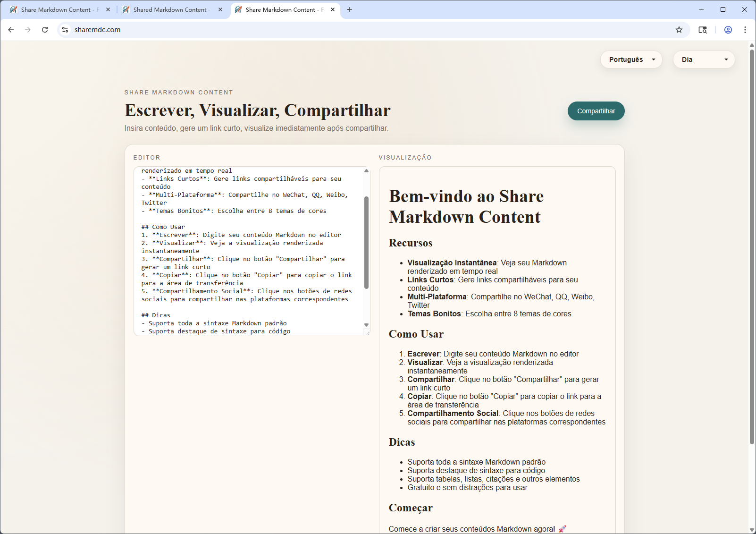Click the forward navigation arrow
The width and height of the screenshot is (756, 534).
click(28, 29)
